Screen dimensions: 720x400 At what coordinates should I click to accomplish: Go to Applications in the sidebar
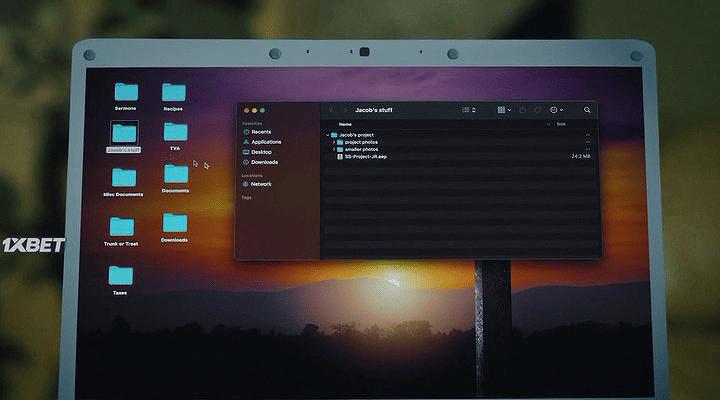pyautogui.click(x=265, y=142)
